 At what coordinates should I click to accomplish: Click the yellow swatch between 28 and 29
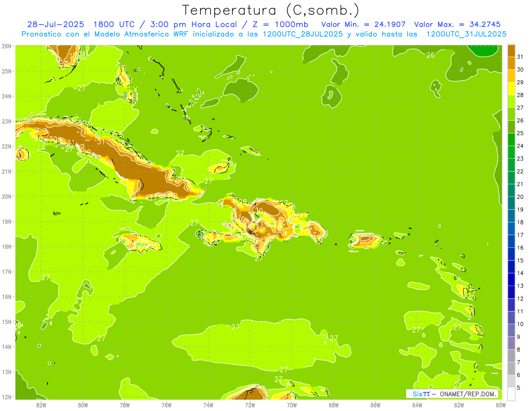click(511, 89)
